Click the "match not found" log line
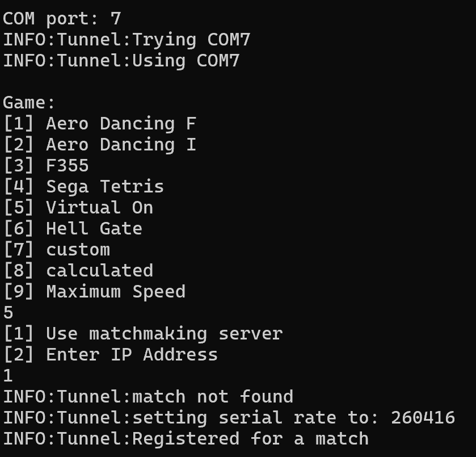Viewport: 476px width, 457px height. pos(148,397)
